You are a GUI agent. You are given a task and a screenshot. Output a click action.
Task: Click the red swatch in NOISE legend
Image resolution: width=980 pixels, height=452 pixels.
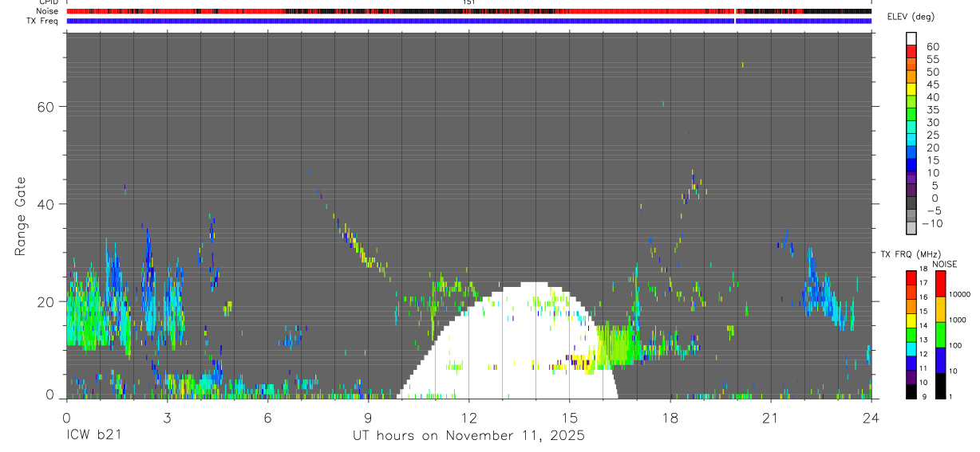(939, 284)
